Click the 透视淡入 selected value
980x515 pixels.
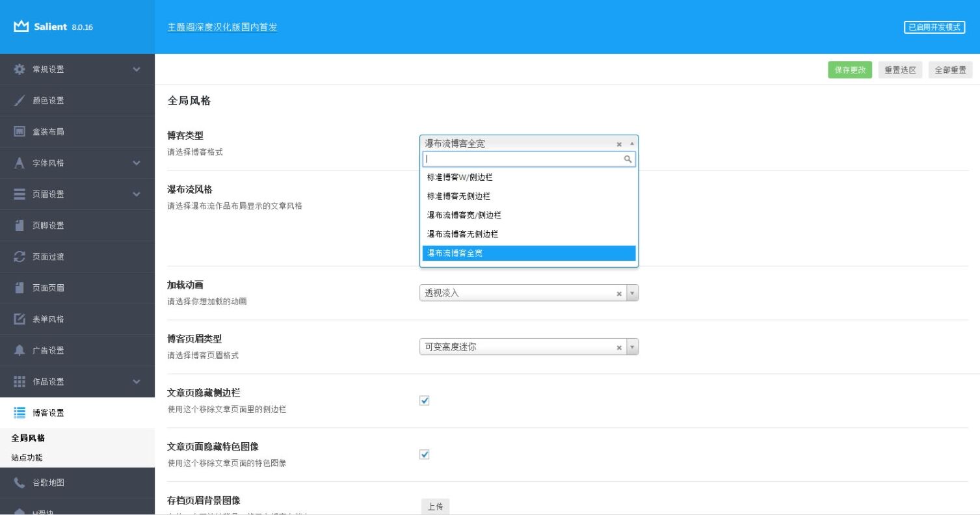click(x=442, y=293)
